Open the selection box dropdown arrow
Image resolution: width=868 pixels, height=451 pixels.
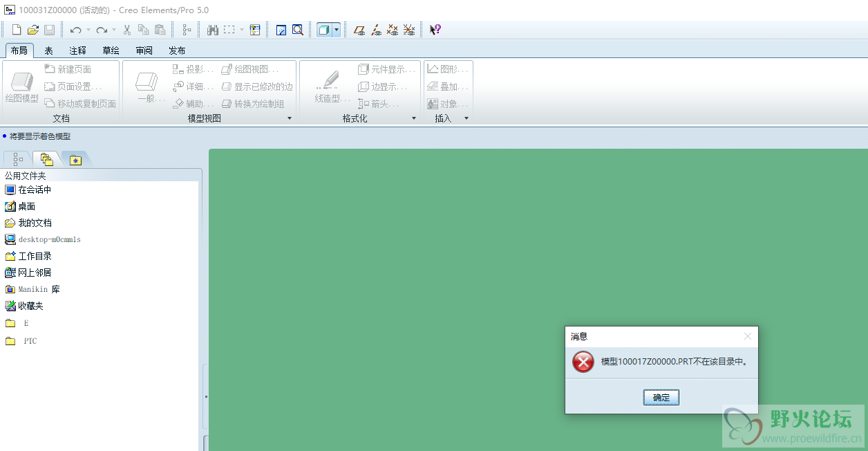tap(242, 30)
